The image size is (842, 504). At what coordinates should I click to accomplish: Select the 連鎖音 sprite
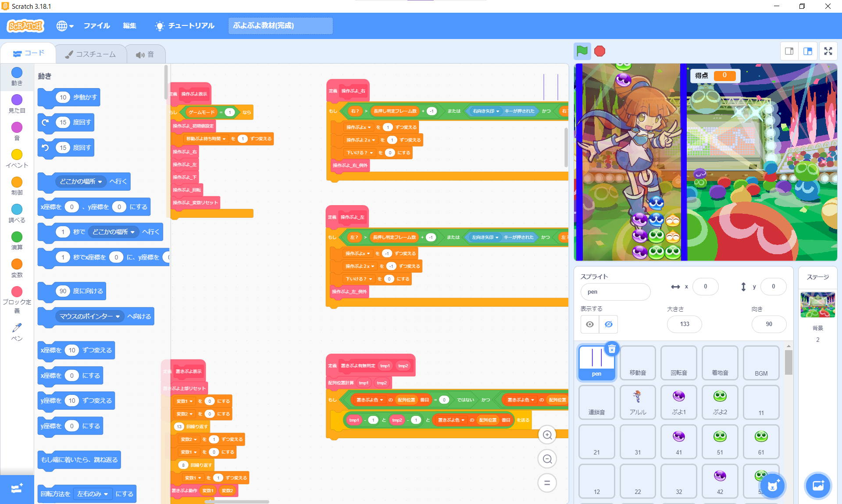597,402
